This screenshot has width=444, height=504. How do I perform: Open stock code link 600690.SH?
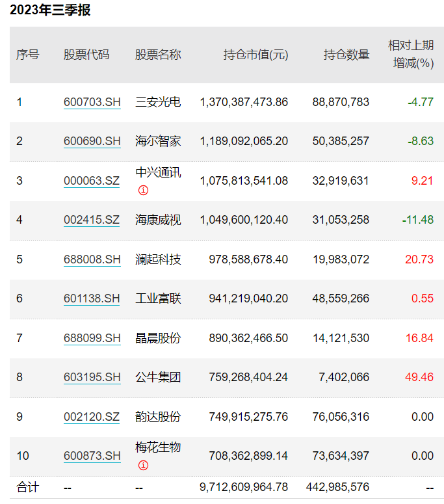click(x=92, y=141)
